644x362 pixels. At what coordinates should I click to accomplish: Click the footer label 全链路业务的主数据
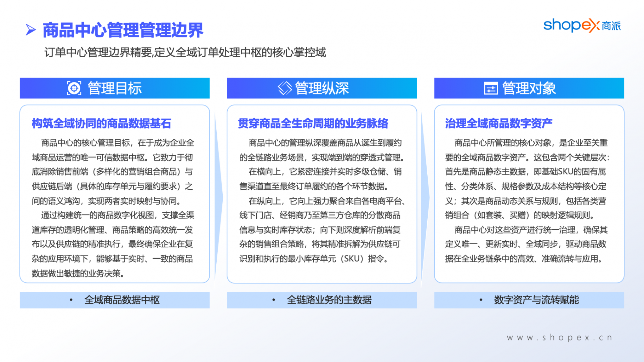click(329, 300)
